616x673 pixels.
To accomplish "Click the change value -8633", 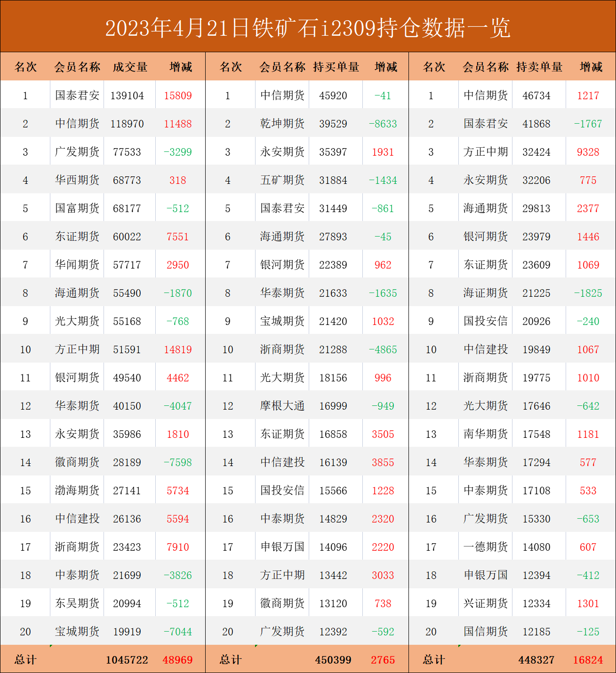I will 383,124.
